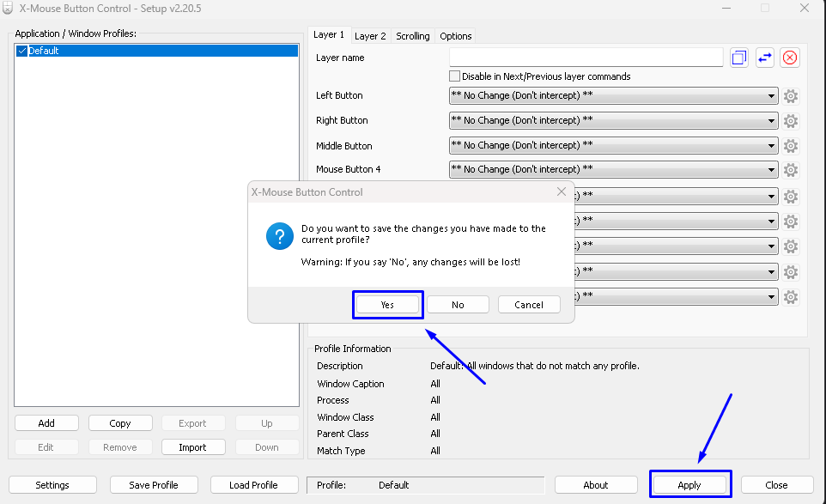Screen dimensions: 826x504
Task: Open the Options tab
Action: (456, 36)
